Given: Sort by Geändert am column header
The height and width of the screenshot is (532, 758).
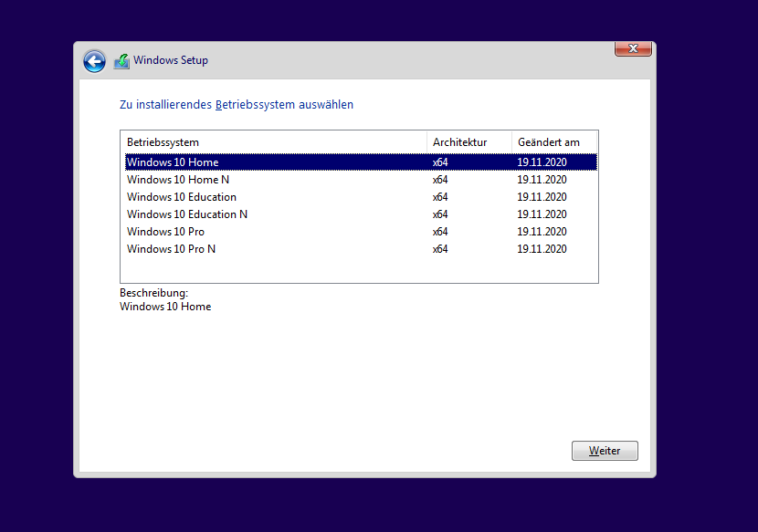Looking at the screenshot, I should click(x=554, y=142).
